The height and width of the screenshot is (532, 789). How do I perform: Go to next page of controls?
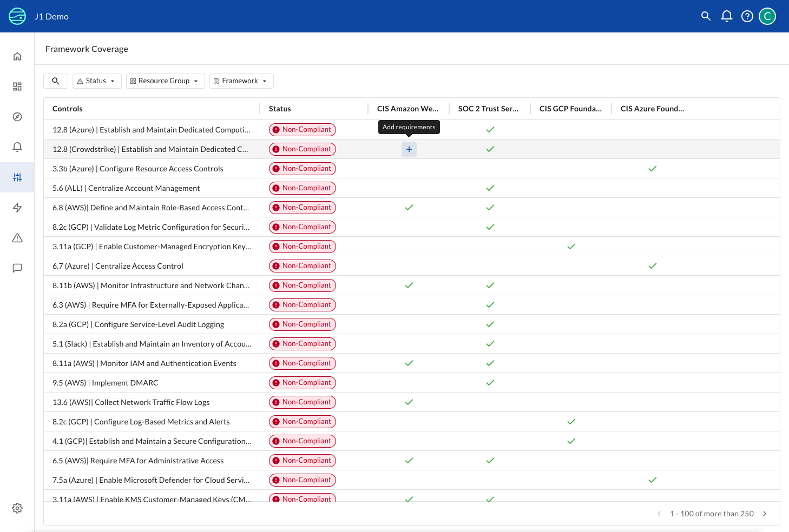pyautogui.click(x=765, y=514)
